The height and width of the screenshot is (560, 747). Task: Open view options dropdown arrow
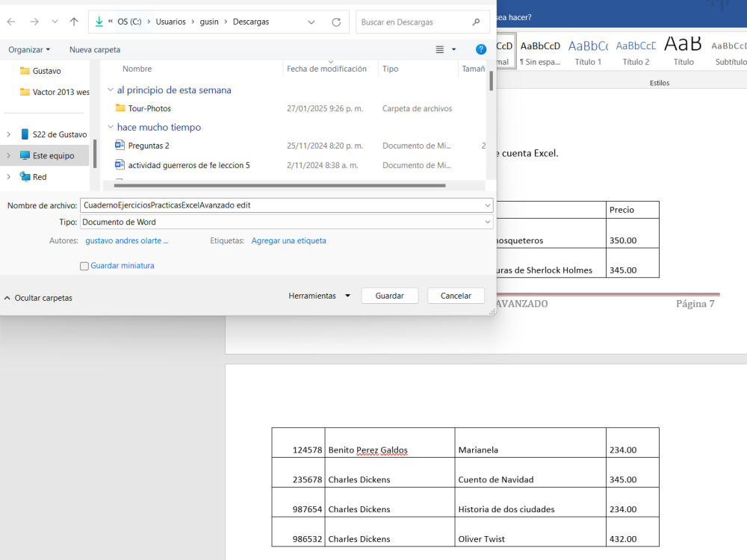[x=454, y=49]
